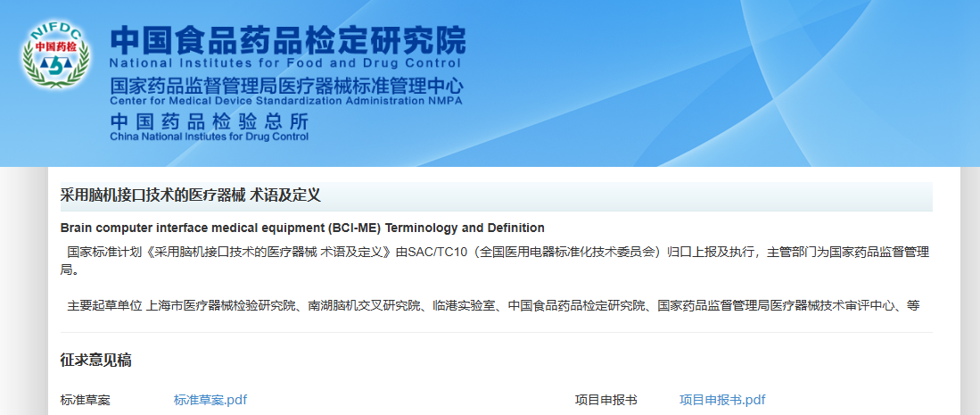Click the NIFDC round logo
This screenshot has height=415, width=980.
point(55,55)
